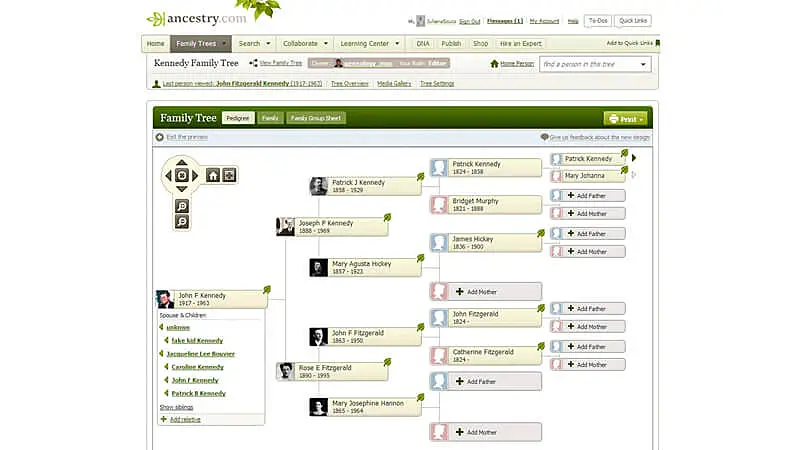This screenshot has width=800, height=450.
Task: Open the Publish nav item
Action: coord(451,44)
